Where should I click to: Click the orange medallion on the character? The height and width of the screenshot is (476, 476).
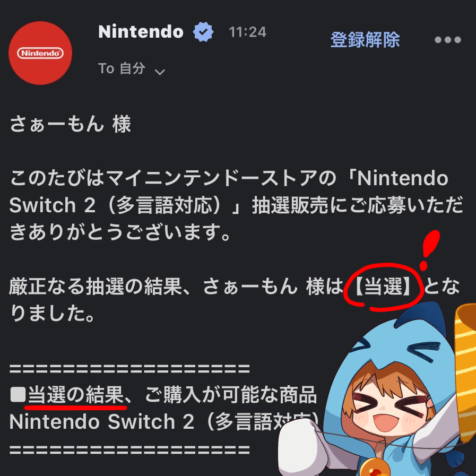pos(375,468)
